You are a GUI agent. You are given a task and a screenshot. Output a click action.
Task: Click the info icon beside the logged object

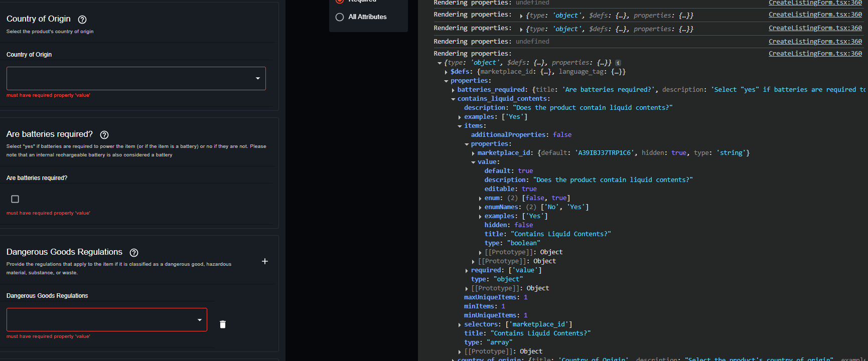pyautogui.click(x=618, y=63)
